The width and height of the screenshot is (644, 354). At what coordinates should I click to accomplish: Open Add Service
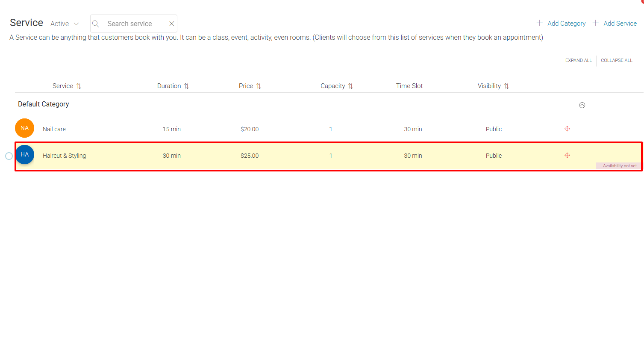pos(620,23)
